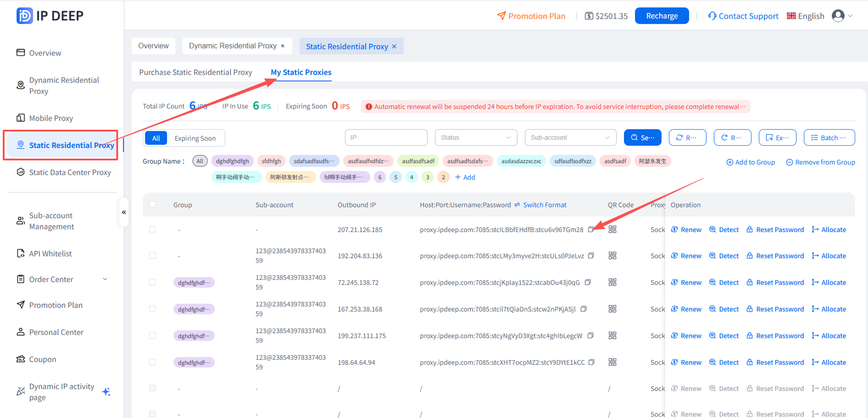Tick checkbox for row 198.64.64.94
The width and height of the screenshot is (868, 418).
(x=152, y=362)
